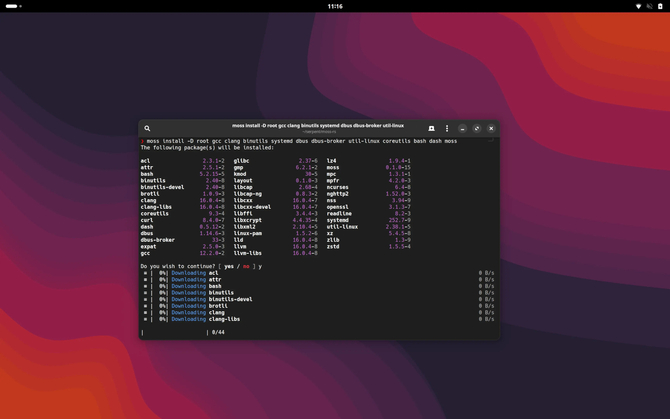Click the Activities workspace pill indicator
The height and width of the screenshot is (419, 670).
click(12, 6)
